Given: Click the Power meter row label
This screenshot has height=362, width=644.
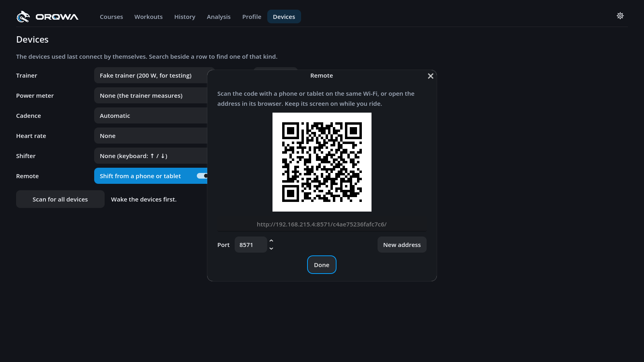Looking at the screenshot, I should 35,96.
